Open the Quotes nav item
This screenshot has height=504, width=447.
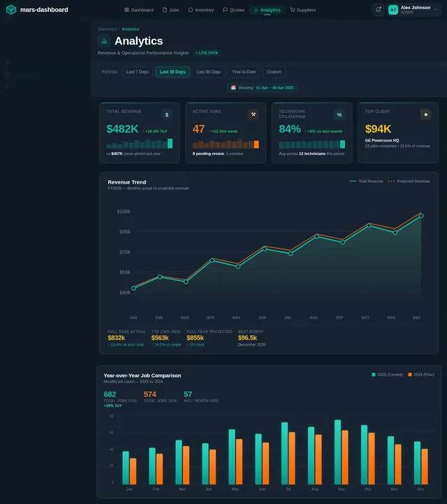click(x=234, y=10)
